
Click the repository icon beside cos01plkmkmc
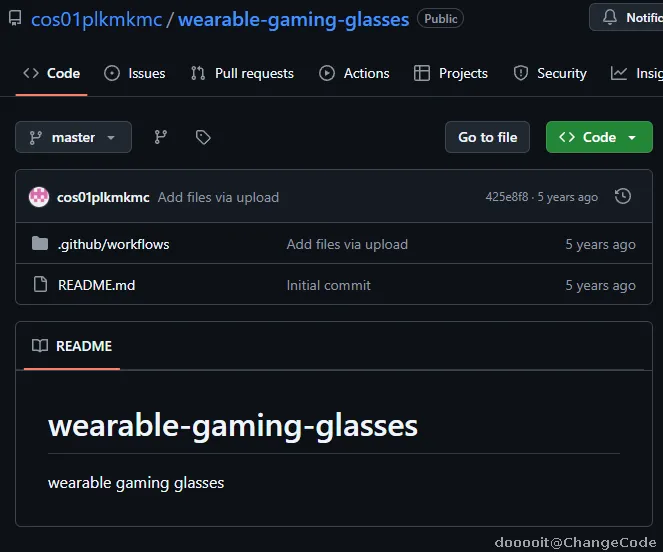(x=15, y=19)
